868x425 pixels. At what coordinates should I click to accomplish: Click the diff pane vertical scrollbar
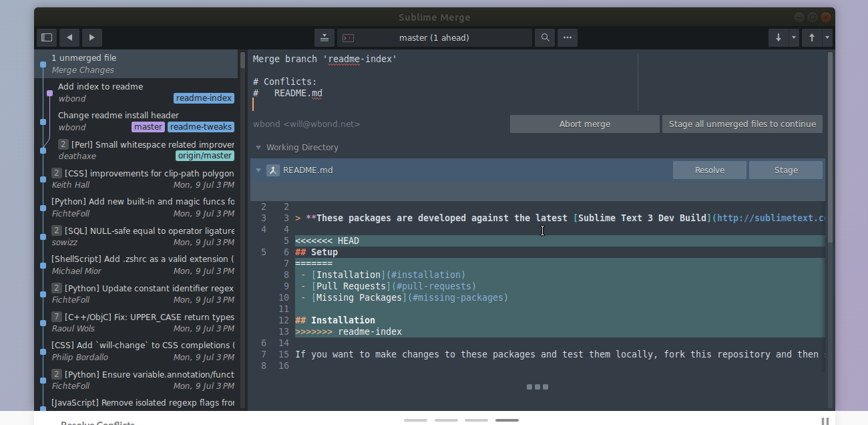pos(831,147)
